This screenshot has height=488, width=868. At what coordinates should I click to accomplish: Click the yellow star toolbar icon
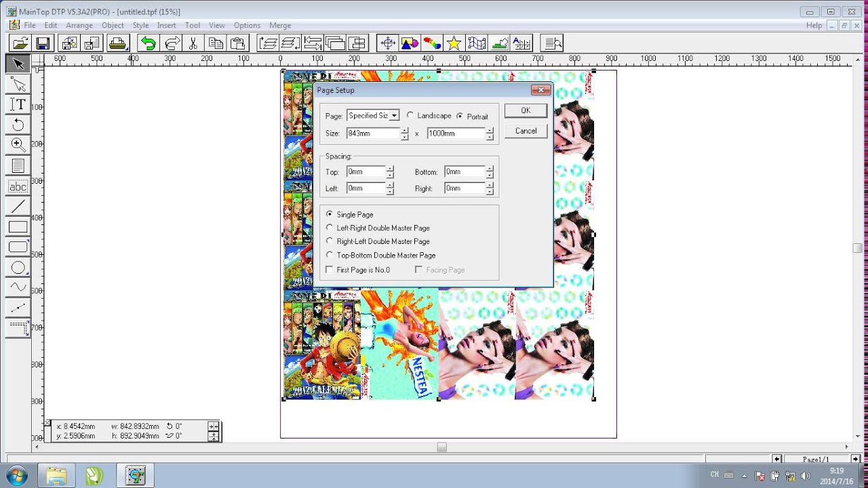pos(454,43)
